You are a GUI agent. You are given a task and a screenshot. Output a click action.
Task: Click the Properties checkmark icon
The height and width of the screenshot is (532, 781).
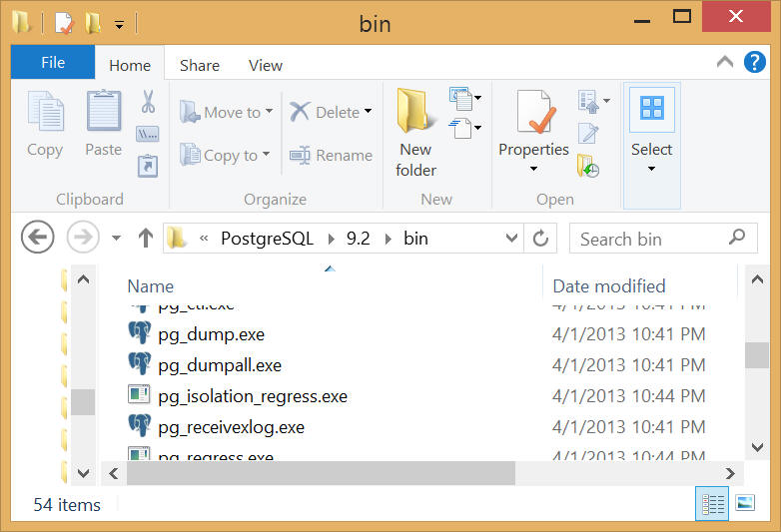(x=534, y=112)
